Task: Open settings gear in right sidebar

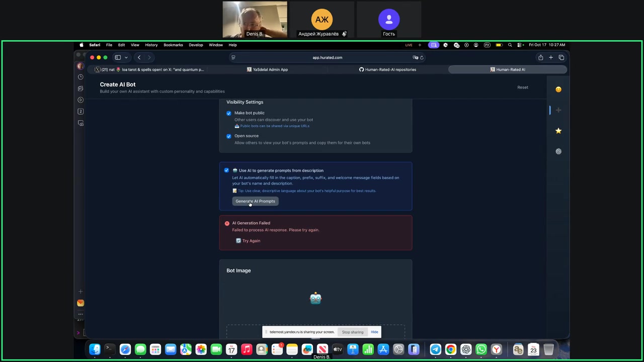Action: (558, 151)
